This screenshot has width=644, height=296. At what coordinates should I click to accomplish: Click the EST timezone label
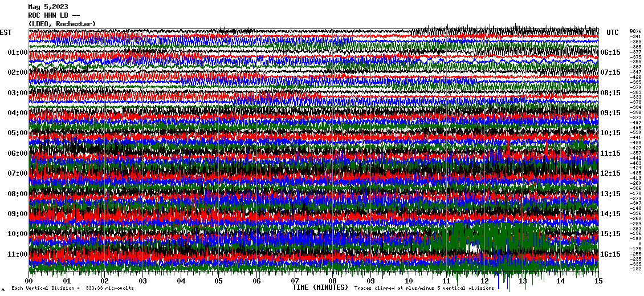(x=6, y=33)
